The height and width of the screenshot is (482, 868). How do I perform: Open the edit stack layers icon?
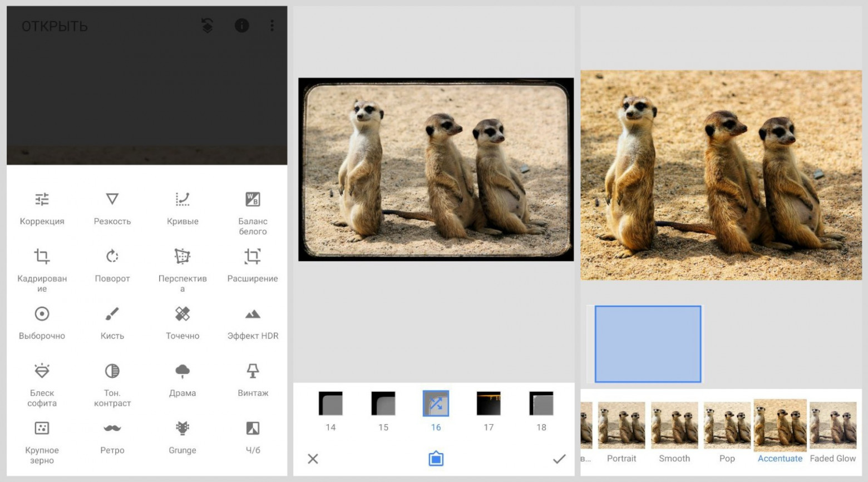tap(207, 26)
